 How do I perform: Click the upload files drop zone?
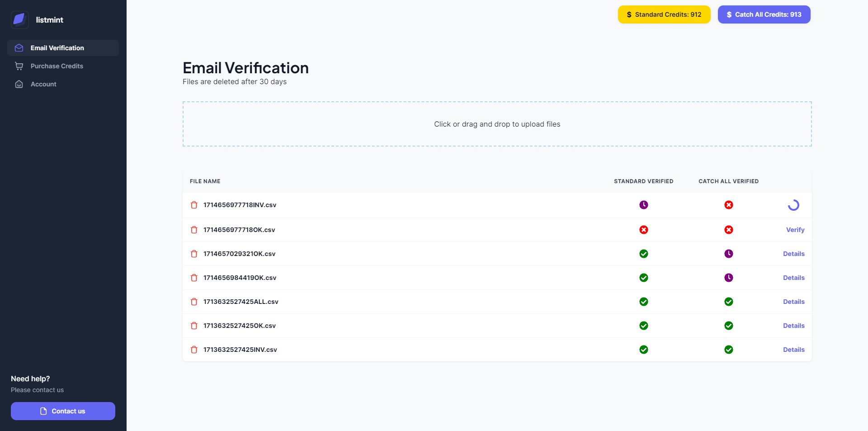point(497,124)
